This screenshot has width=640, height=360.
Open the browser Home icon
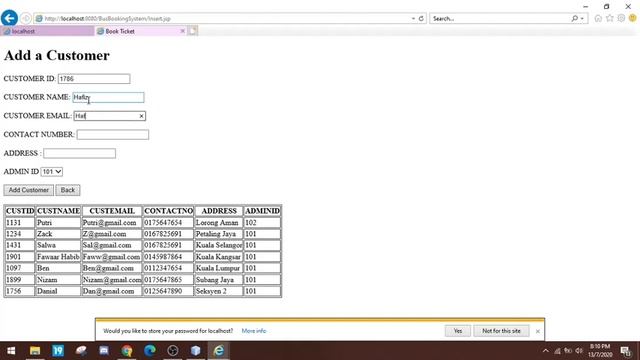(x=598, y=18)
